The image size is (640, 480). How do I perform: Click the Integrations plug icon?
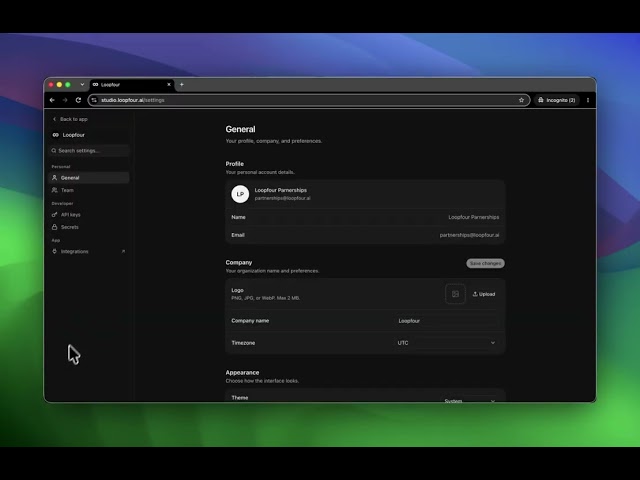pyautogui.click(x=54, y=251)
